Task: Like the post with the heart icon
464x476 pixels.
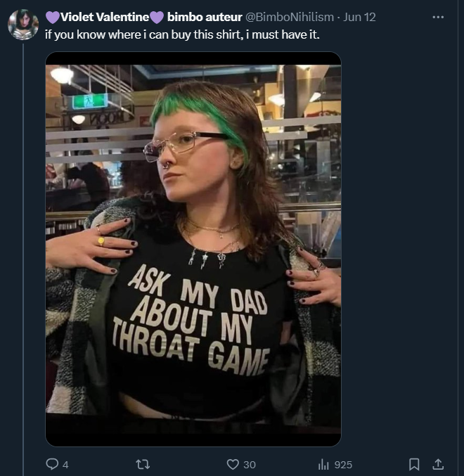Action: pyautogui.click(x=233, y=464)
